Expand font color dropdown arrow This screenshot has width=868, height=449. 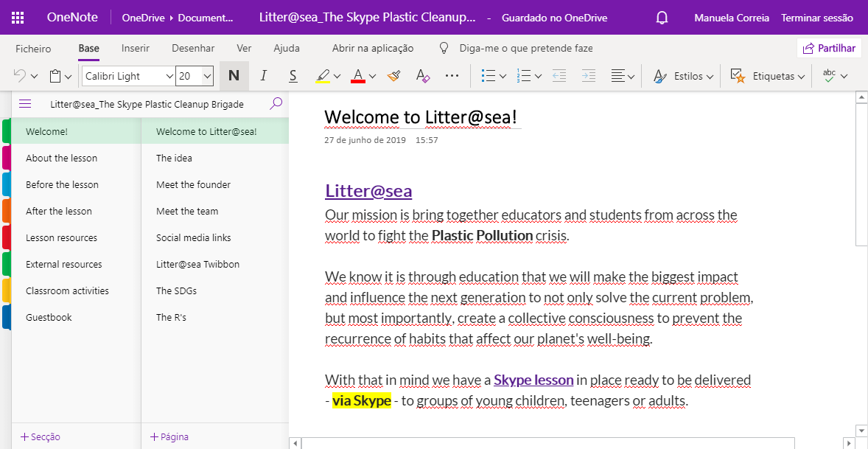click(372, 77)
